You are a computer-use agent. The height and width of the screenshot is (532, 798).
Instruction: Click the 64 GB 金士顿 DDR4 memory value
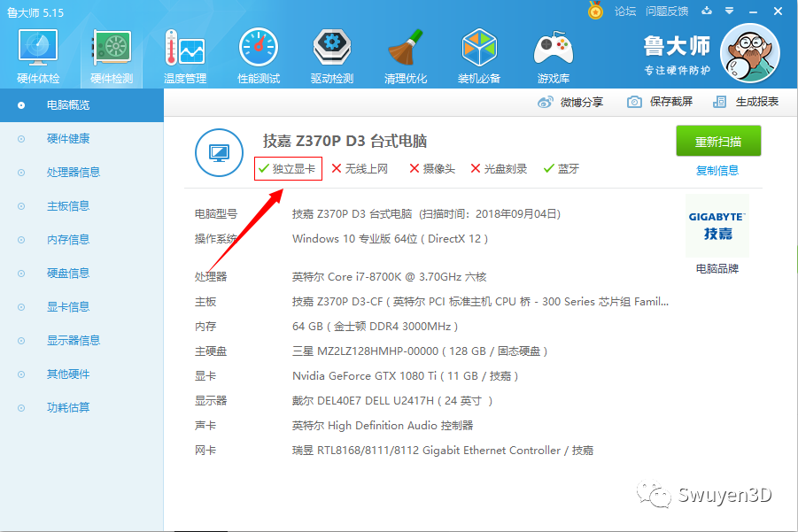tap(375, 327)
